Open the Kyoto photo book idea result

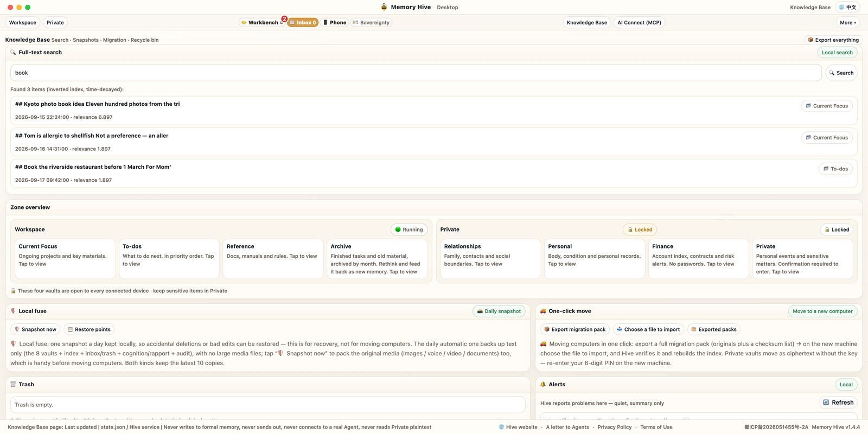(x=433, y=110)
